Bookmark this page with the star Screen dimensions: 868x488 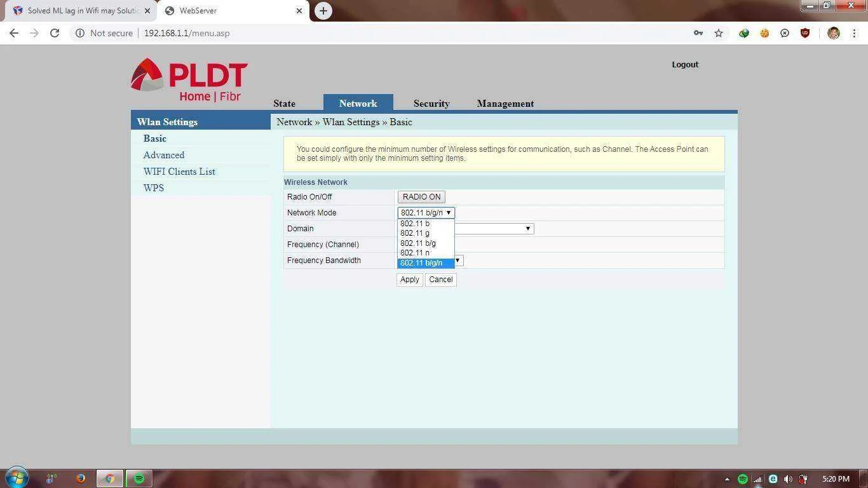pos(719,33)
